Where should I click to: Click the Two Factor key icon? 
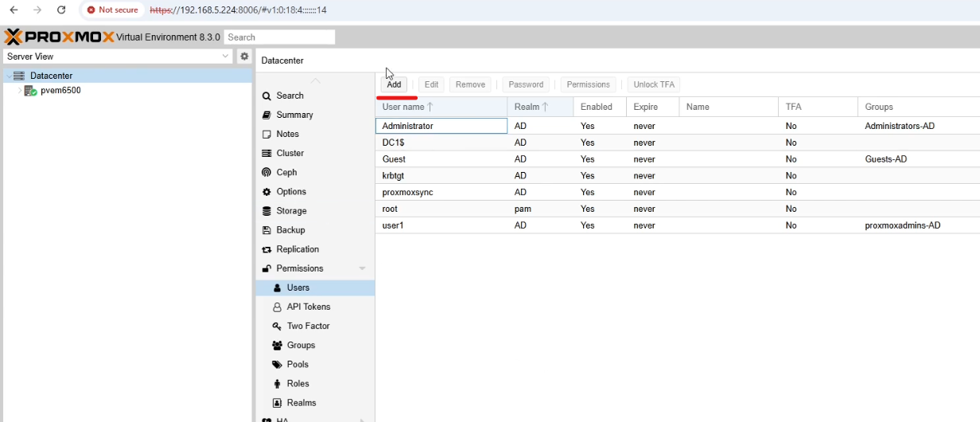point(277,326)
